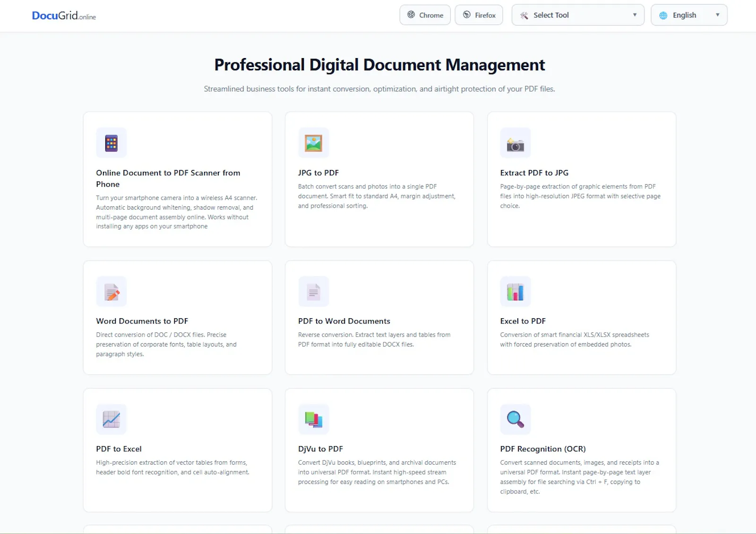Screen dimensions: 756x534
Task: Open the Select Tool dropdown
Action: point(578,15)
